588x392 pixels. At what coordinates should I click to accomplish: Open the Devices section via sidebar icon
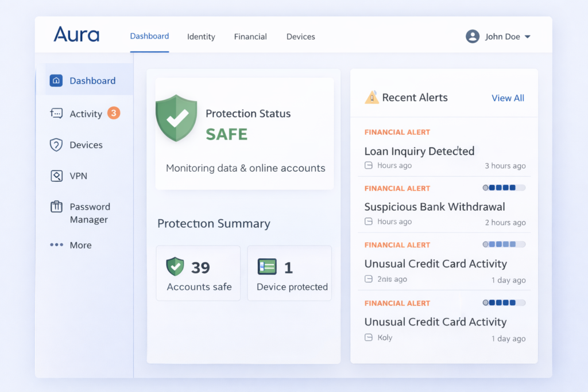click(56, 145)
